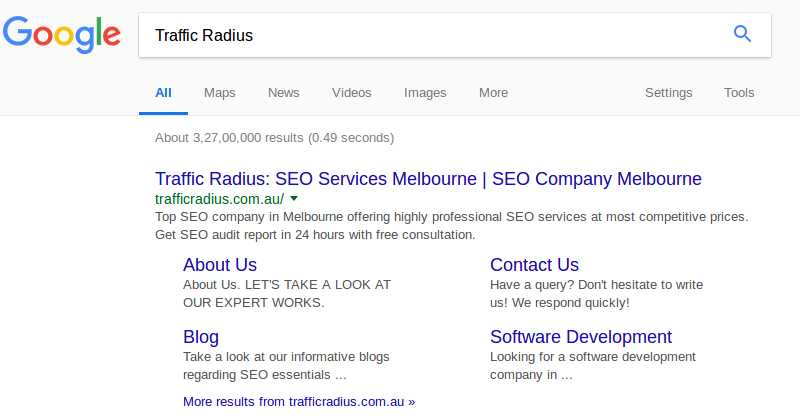Image resolution: width=800 pixels, height=416 pixels.
Task: Open the Contact Us sitelink
Action: click(x=534, y=265)
